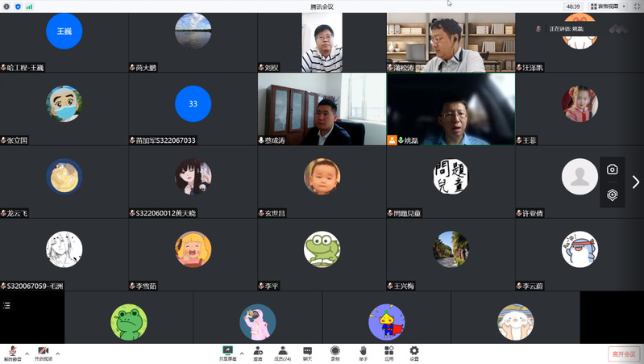This screenshot has height=364, width=644.
Task: Open the Chat panel icon
Action: [x=307, y=352]
